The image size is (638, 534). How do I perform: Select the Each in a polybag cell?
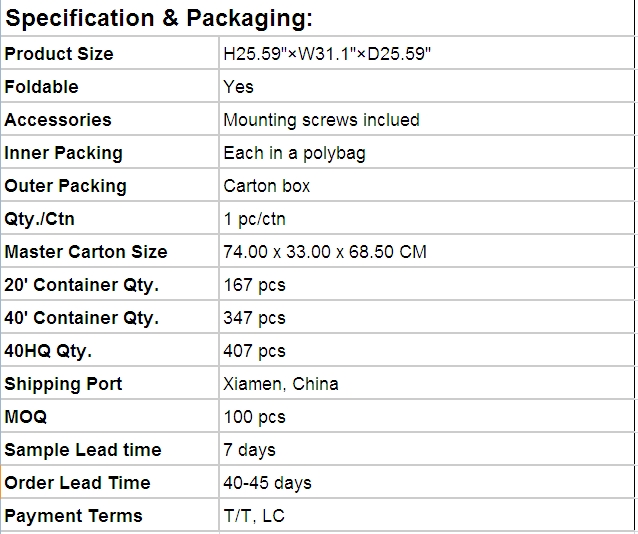pos(426,152)
